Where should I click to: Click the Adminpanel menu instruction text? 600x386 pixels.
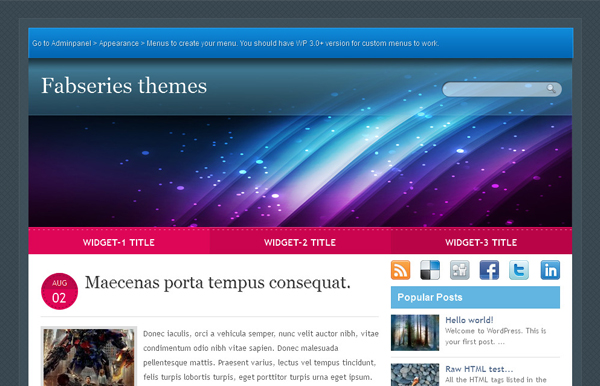click(x=235, y=43)
